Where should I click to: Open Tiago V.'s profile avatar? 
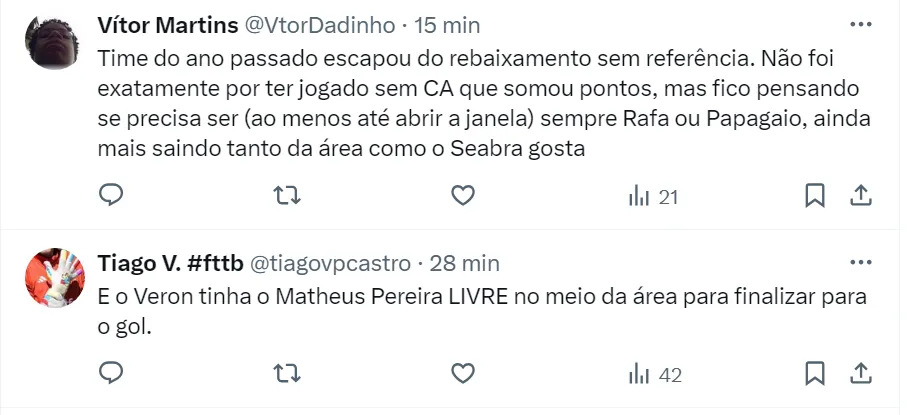coord(53,279)
